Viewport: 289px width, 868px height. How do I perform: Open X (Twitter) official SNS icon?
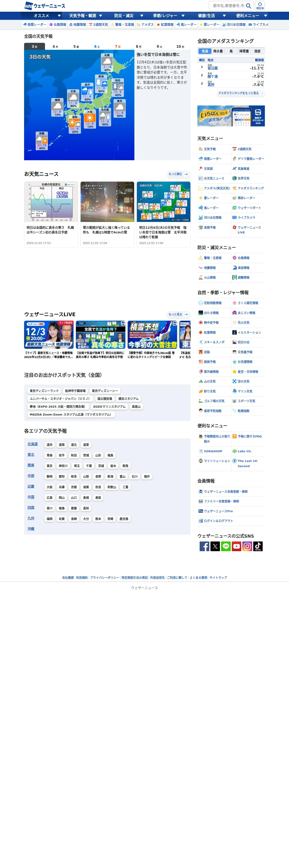click(x=215, y=546)
